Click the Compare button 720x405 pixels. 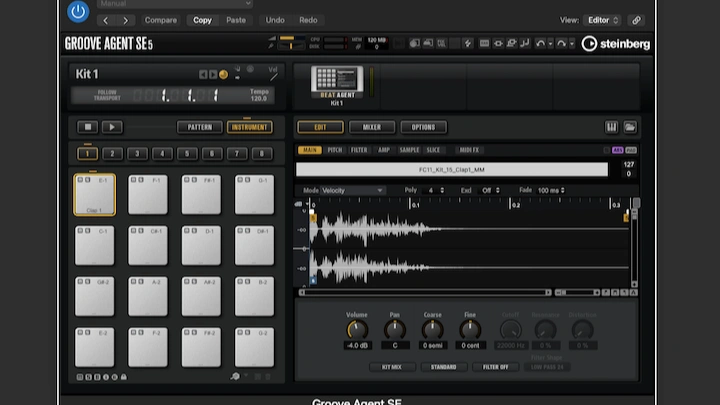161,20
